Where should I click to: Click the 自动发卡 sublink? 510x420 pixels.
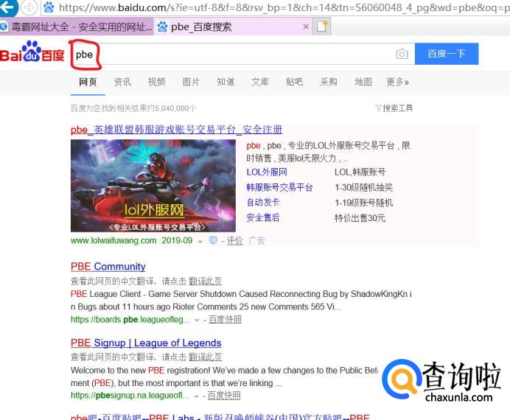pyautogui.click(x=263, y=202)
